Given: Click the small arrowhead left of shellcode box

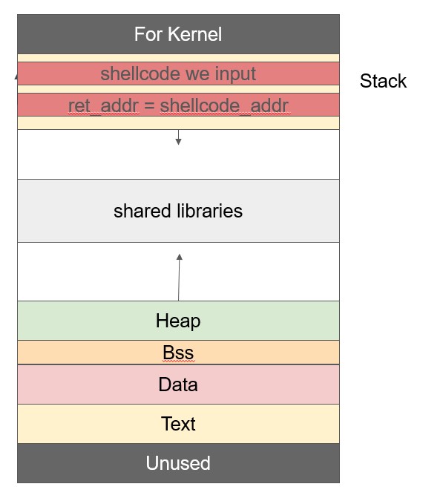Looking at the screenshot, I should pos(16,76).
